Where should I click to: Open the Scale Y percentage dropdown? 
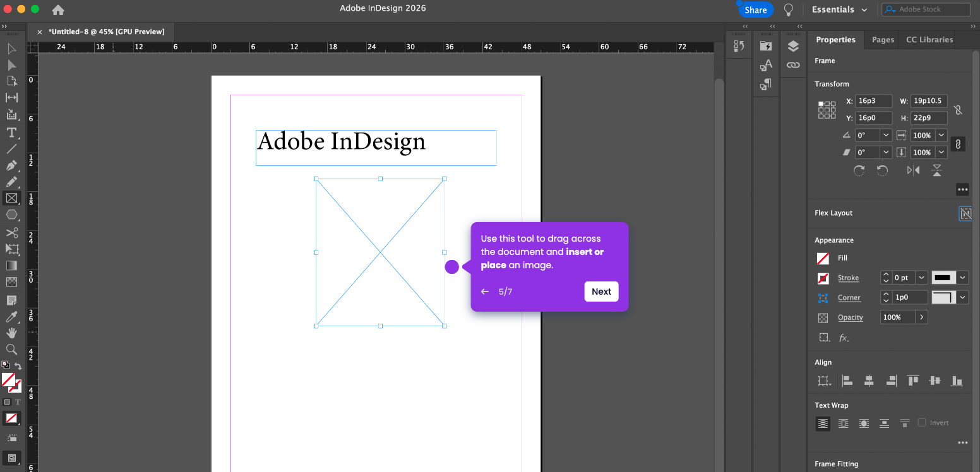pos(941,152)
